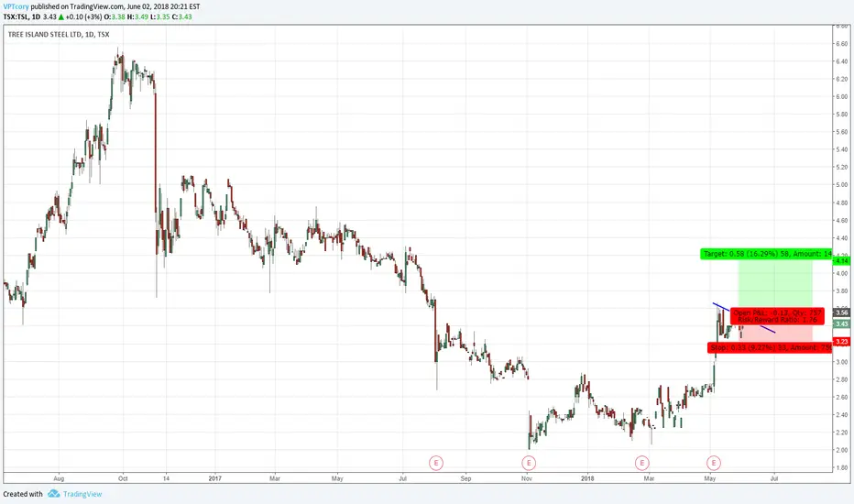
Task: Click the 3.56 entry price tag
Action: point(841,312)
